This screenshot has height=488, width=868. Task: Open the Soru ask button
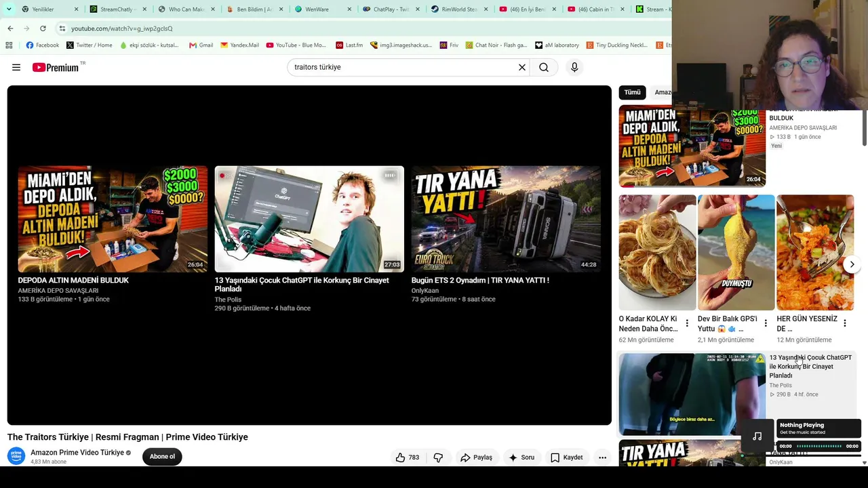tap(521, 457)
